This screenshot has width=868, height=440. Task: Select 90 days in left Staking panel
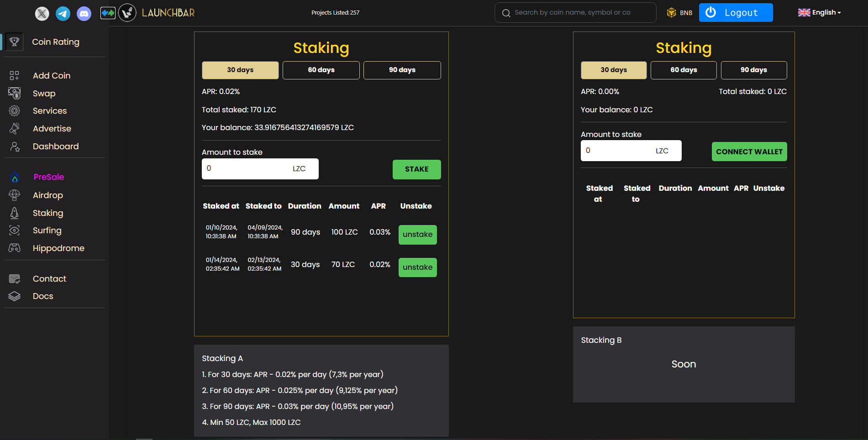click(x=402, y=70)
